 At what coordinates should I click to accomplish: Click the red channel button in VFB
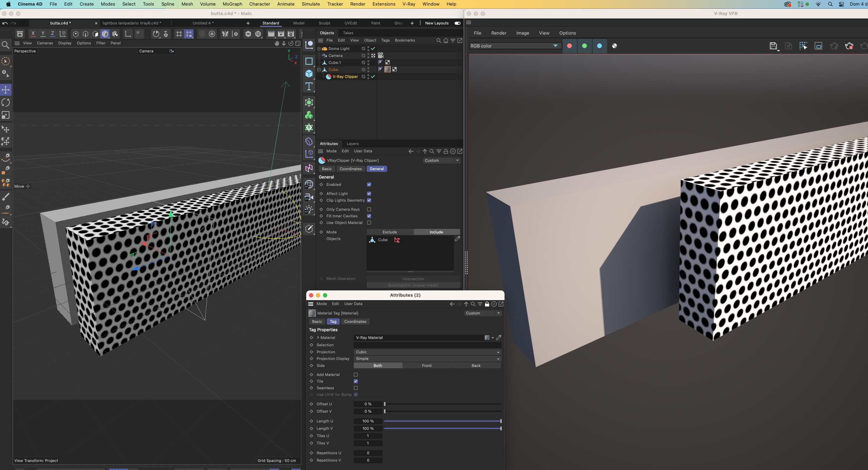pos(569,46)
